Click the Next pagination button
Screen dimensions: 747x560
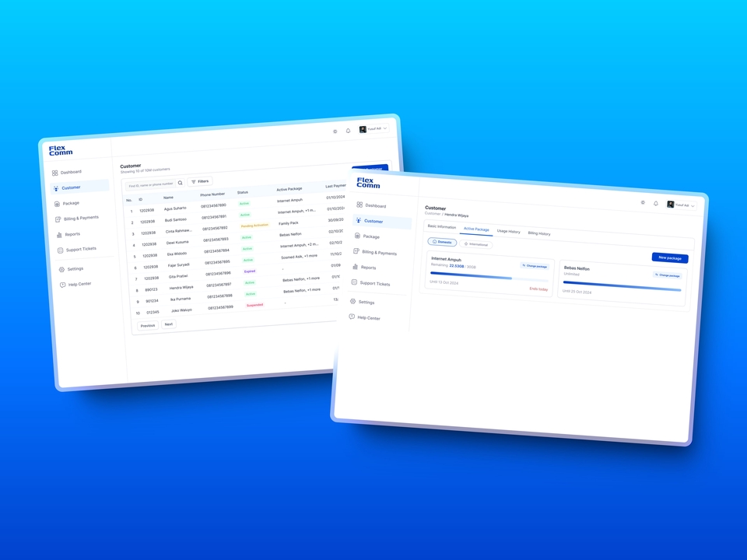[x=169, y=324]
